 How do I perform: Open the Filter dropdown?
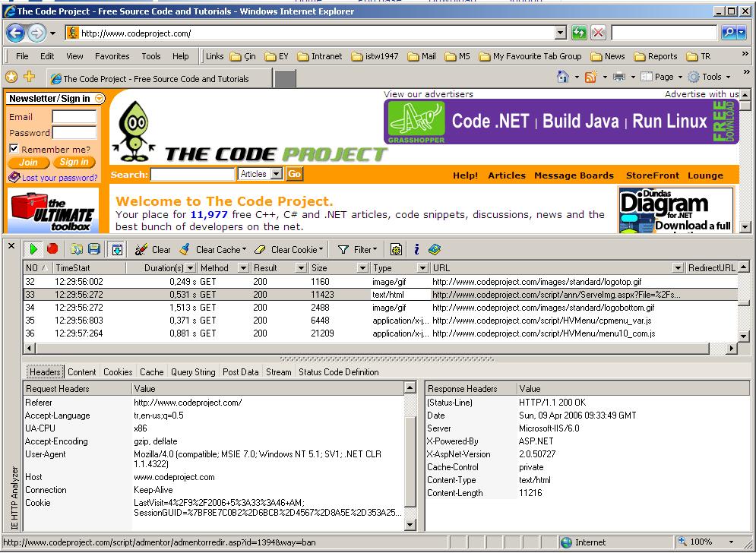(357, 249)
